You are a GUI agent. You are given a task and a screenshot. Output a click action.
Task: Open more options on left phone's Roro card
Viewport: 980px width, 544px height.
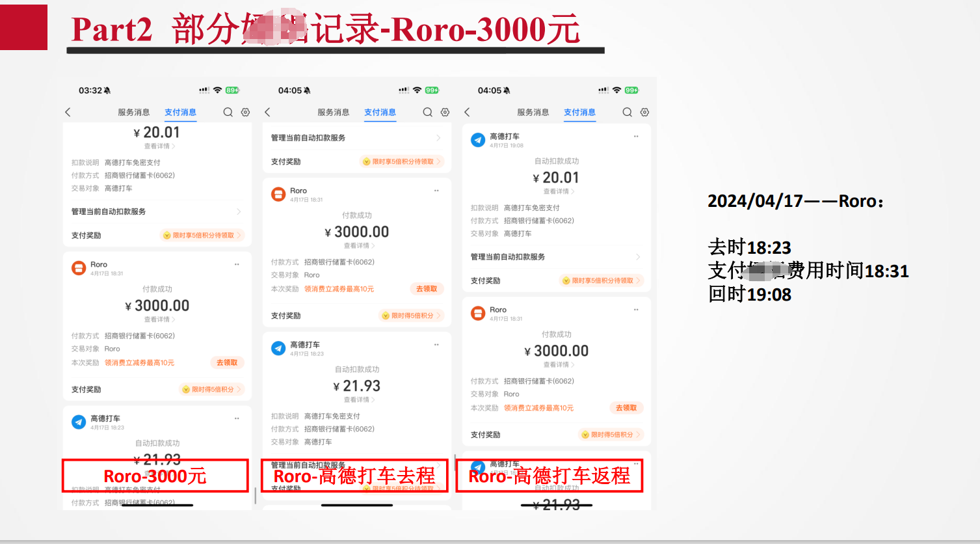237,265
